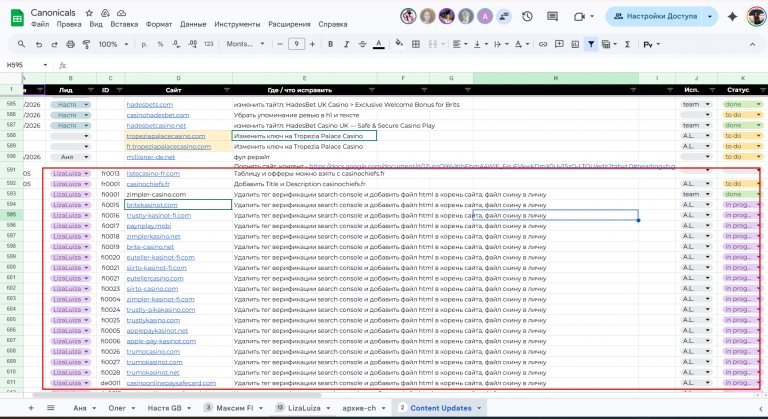768x419 pixels.
Task: Open Настя dropdown chip in row 585
Action: coord(71,104)
